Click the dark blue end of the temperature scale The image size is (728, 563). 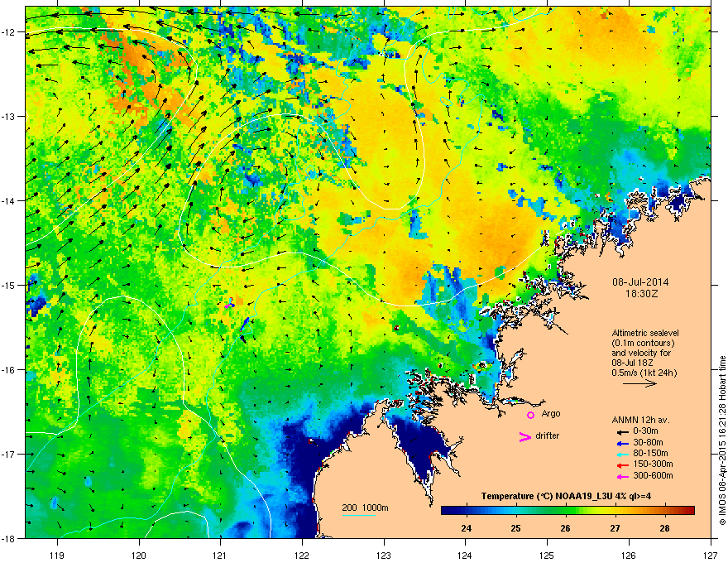[446, 511]
